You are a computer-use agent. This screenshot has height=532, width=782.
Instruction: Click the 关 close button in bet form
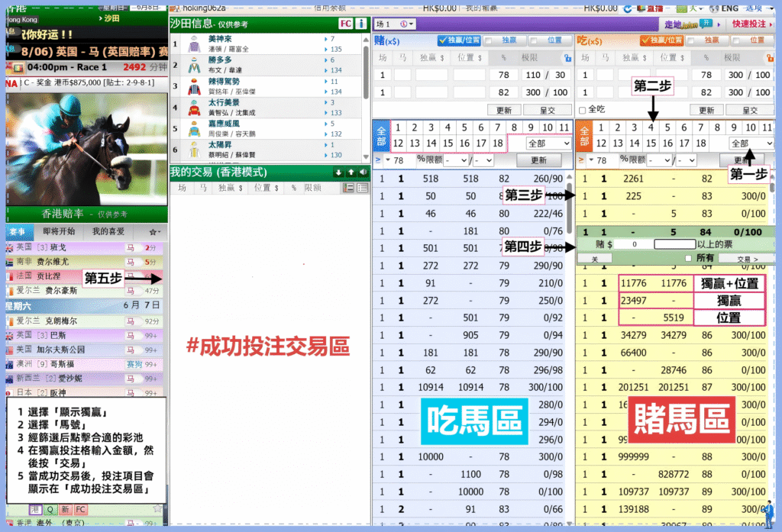pos(594,259)
